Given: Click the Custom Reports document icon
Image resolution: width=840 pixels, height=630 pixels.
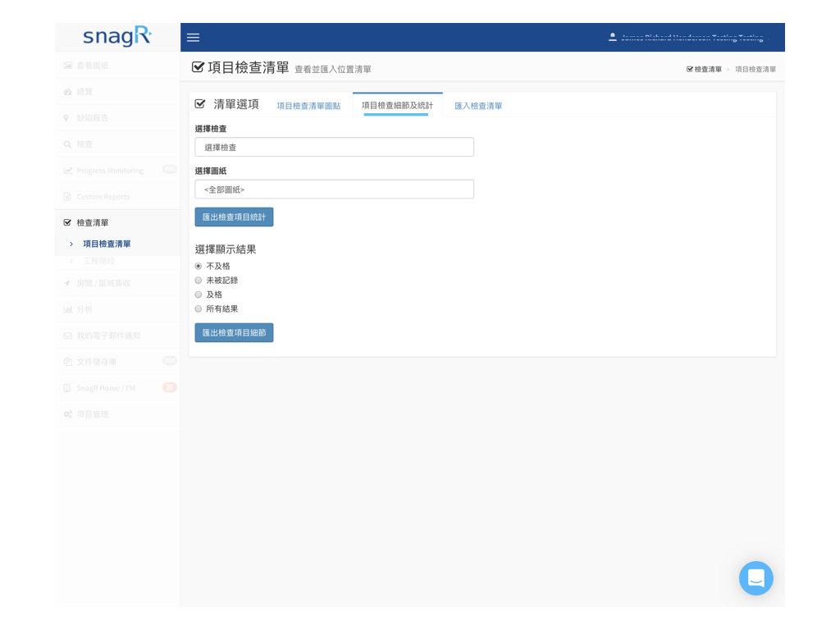Looking at the screenshot, I should (x=67, y=197).
